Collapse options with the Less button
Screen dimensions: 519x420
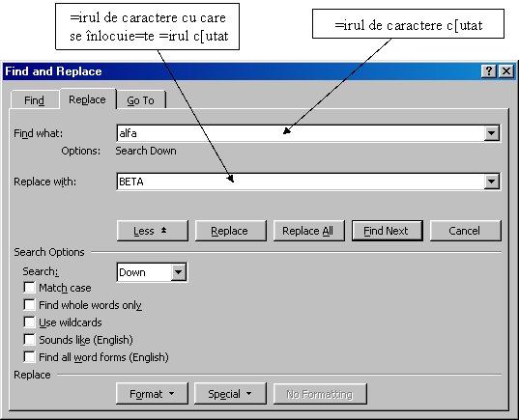click(153, 231)
